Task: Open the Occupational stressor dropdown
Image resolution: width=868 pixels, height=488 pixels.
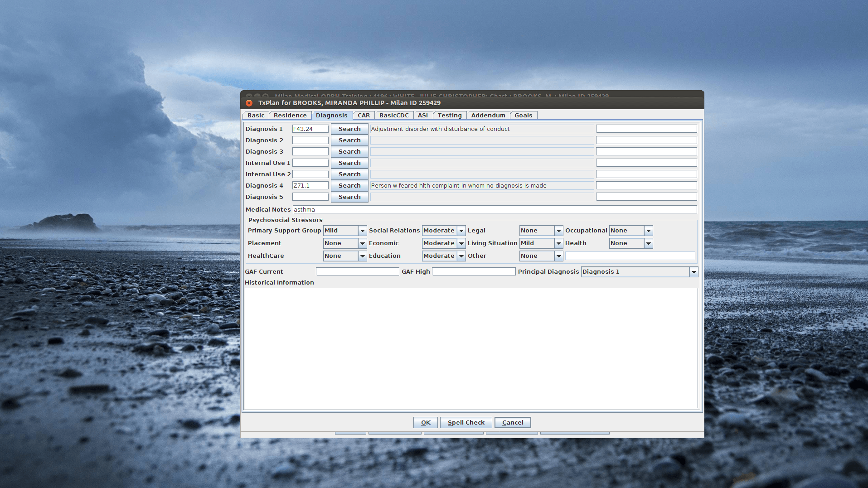Action: (631, 231)
